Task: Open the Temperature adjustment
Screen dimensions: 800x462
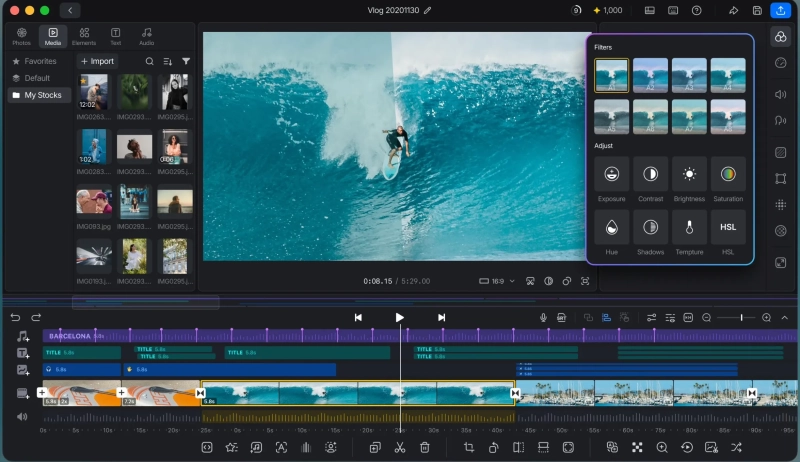Action: [689, 227]
